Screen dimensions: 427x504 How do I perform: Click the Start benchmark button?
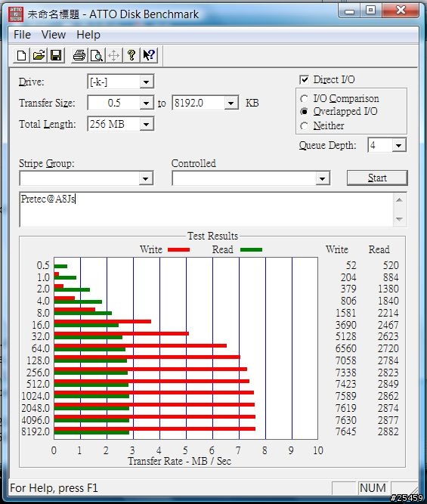(x=377, y=178)
